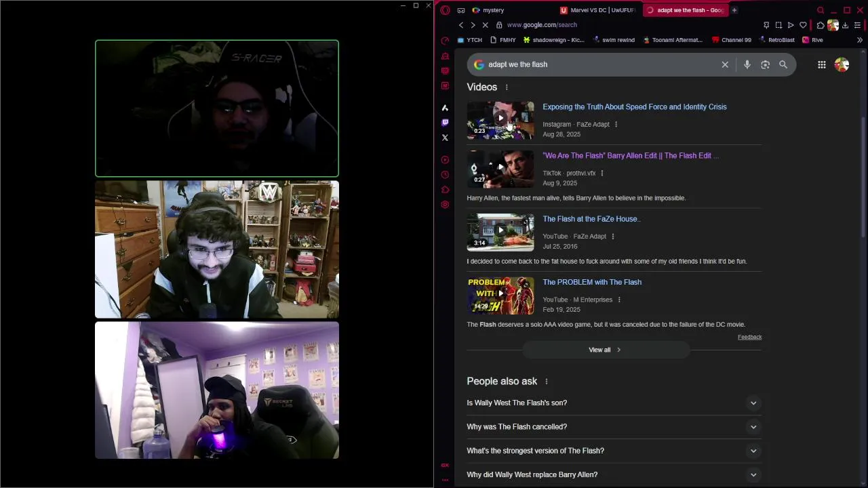Open the settings gear in sidebar
Screen dimensions: 868x488
(445, 205)
